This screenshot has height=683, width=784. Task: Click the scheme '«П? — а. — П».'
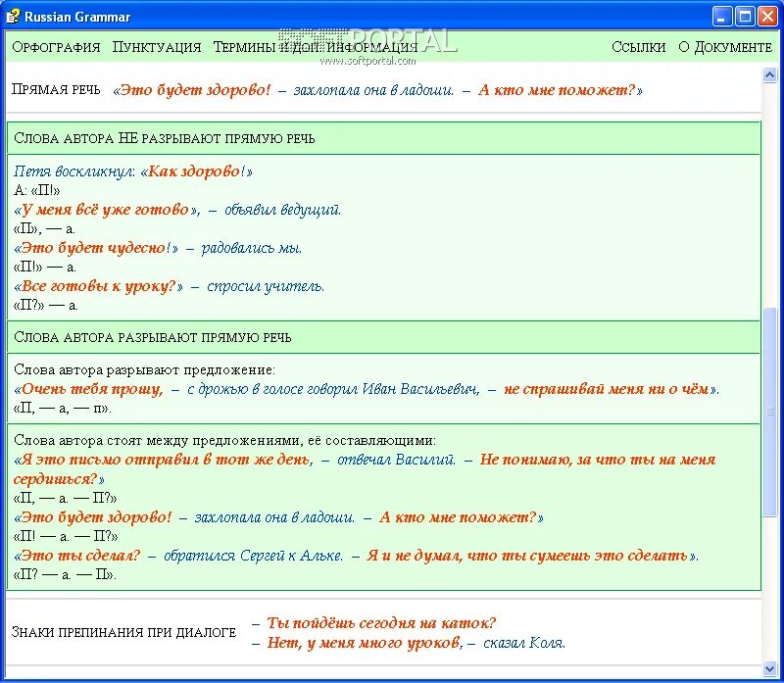coord(65,574)
